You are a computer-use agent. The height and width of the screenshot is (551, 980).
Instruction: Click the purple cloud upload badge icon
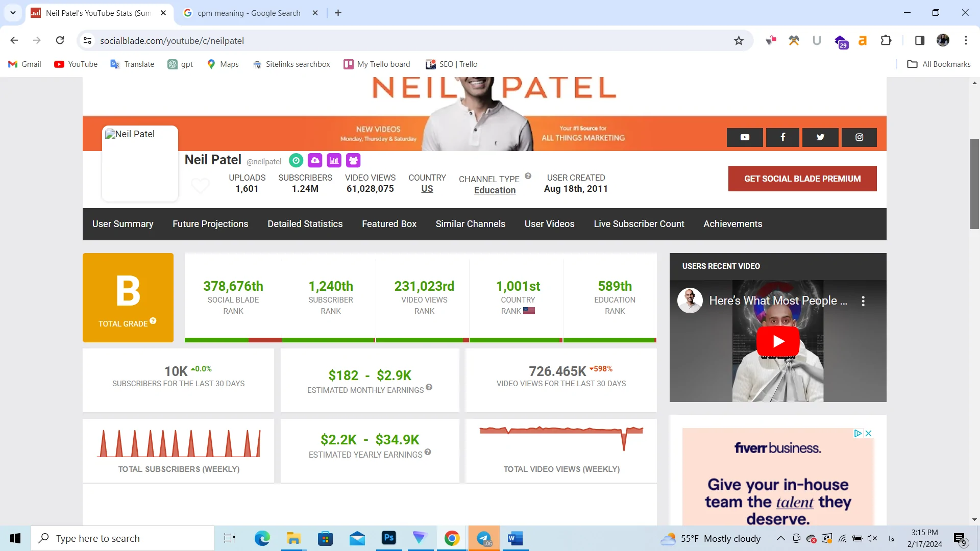pyautogui.click(x=315, y=160)
